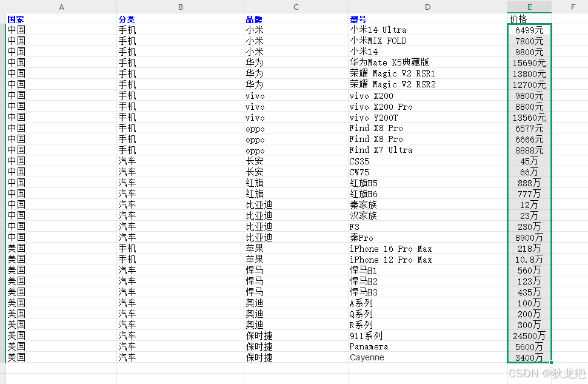Select the model cell 红旗H6
Viewport: 588px width, 384px height.
[x=427, y=194]
